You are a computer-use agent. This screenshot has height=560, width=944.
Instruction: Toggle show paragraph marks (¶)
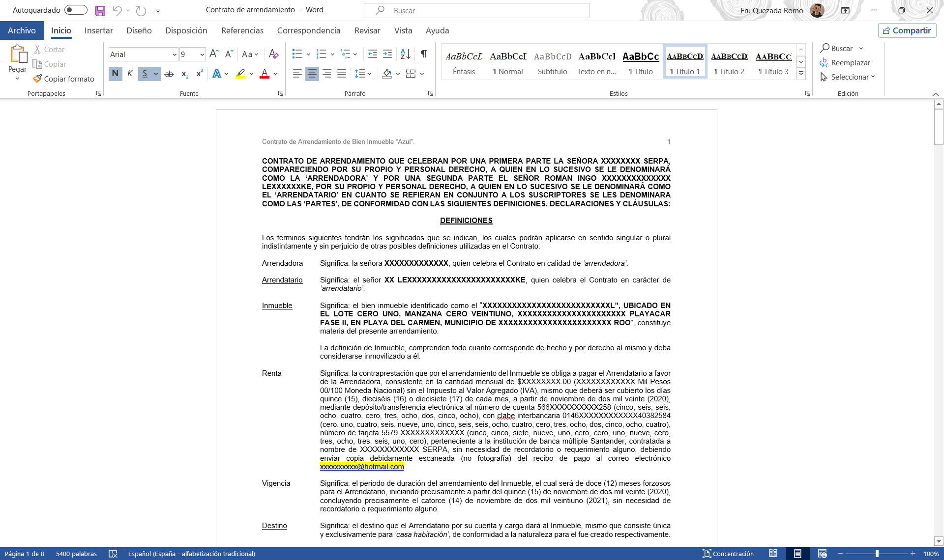[423, 54]
